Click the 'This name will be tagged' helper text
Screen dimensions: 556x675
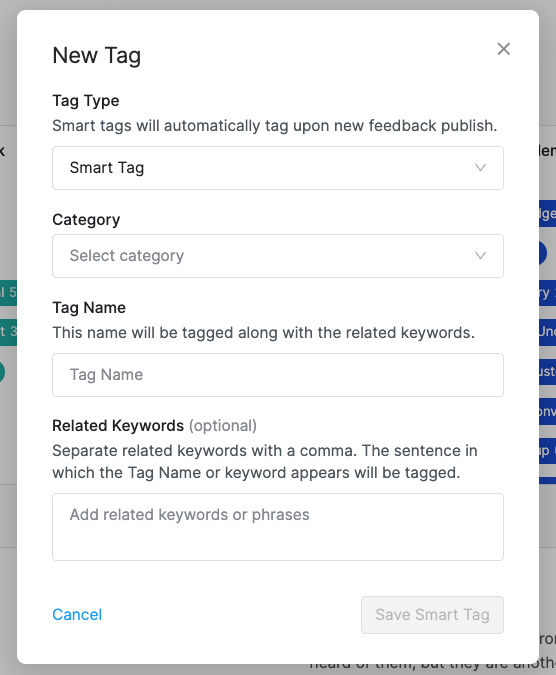(263, 333)
